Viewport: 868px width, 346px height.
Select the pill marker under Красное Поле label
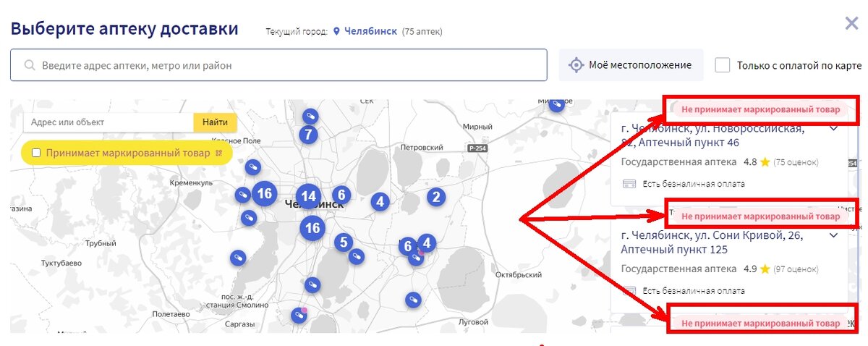pos(252,167)
